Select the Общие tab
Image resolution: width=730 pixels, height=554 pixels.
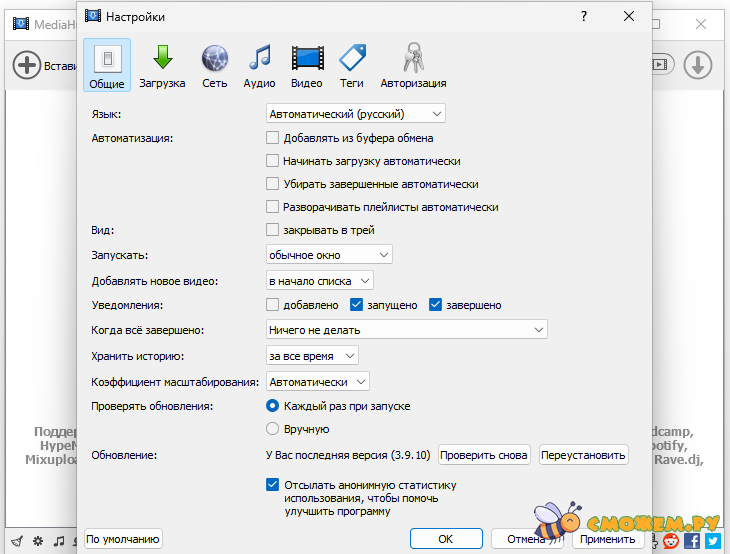(x=107, y=66)
